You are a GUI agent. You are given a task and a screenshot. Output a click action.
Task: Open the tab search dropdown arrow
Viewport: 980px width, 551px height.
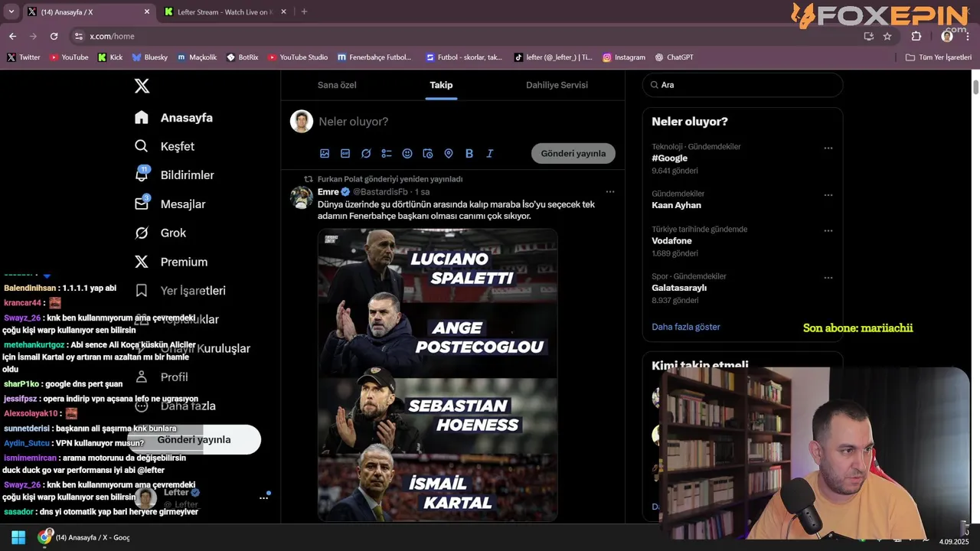click(x=11, y=11)
